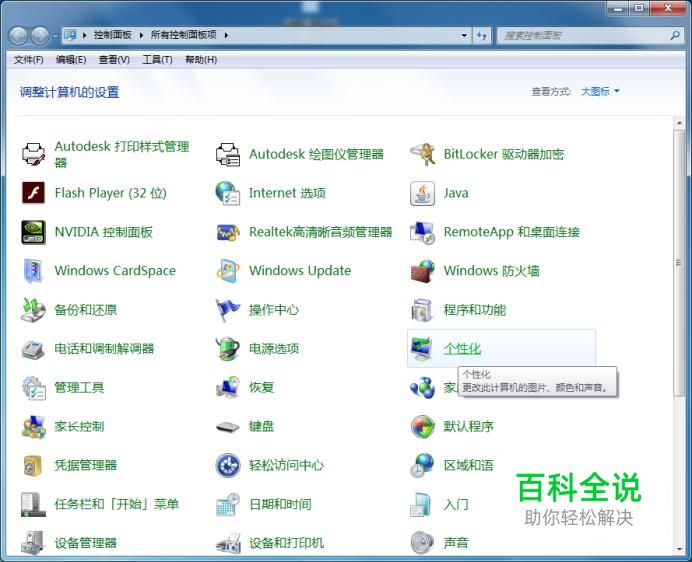The width and height of the screenshot is (692, 562).
Task: Open 家长控制 icon
Action: click(x=34, y=426)
